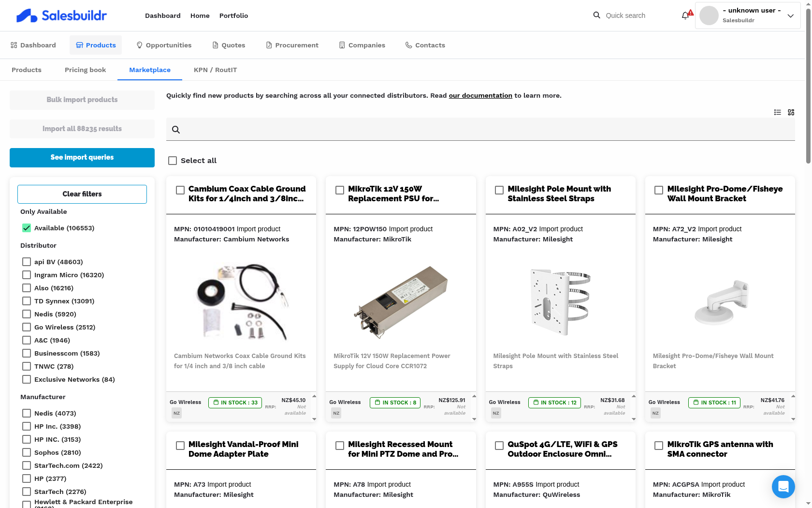The width and height of the screenshot is (812, 508).
Task: Select the Marketplace tab
Action: [x=150, y=70]
